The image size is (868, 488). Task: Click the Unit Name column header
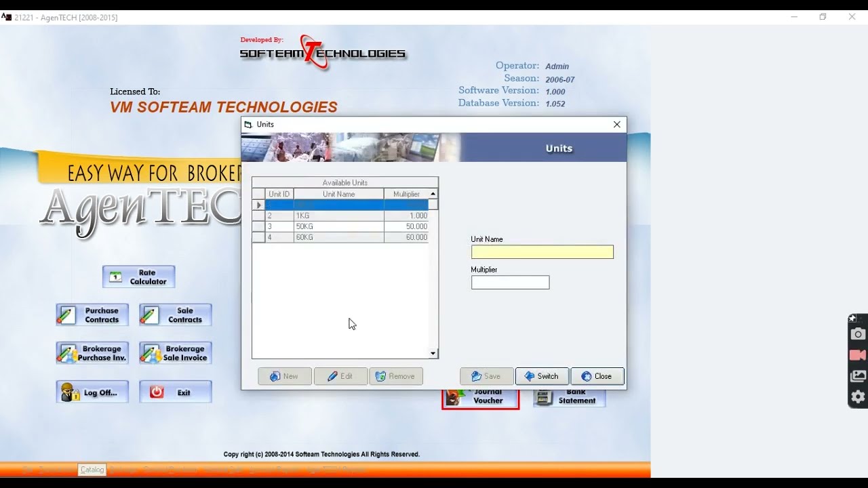pos(339,194)
